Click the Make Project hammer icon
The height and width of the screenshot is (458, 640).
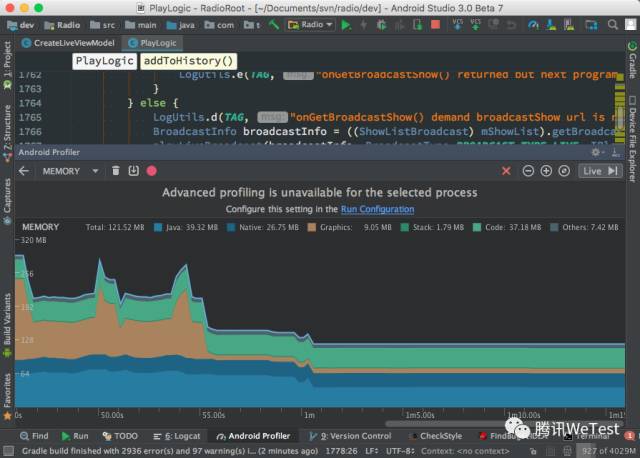(273, 25)
